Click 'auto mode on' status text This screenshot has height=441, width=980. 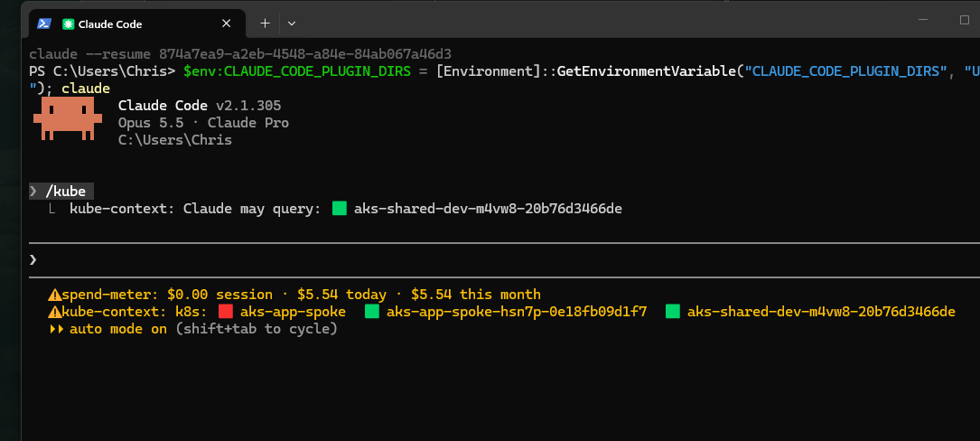[x=118, y=328]
